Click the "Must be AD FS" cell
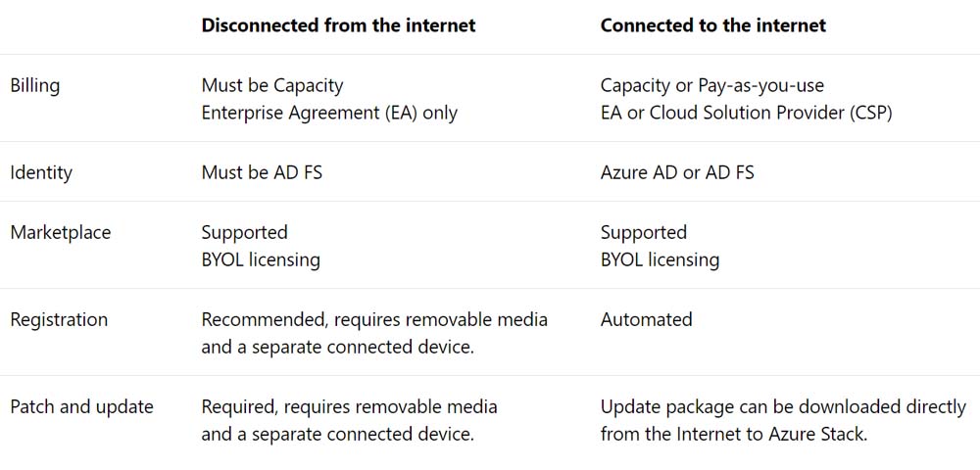This screenshot has width=980, height=470. tap(262, 172)
